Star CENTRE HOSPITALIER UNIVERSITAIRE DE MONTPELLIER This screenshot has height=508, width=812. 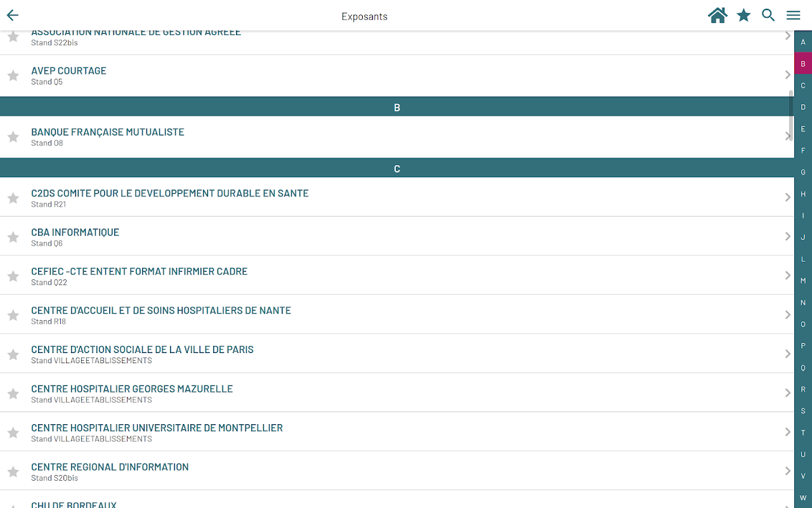point(13,433)
